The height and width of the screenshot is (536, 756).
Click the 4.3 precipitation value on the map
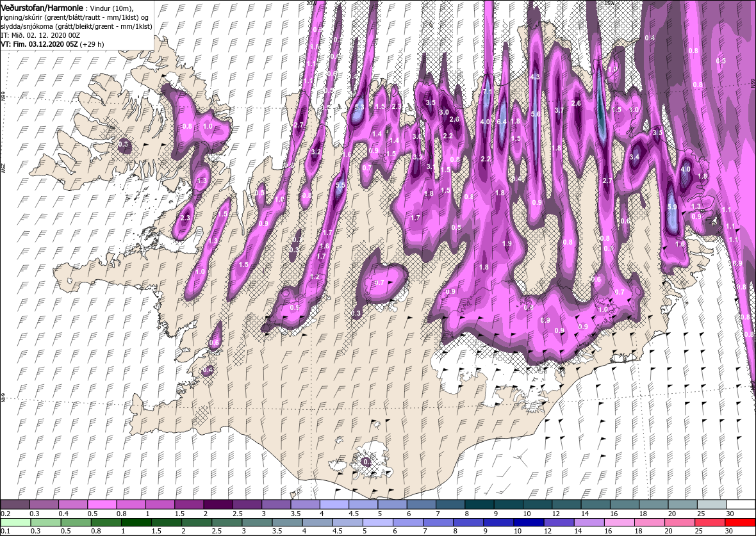tap(535, 77)
